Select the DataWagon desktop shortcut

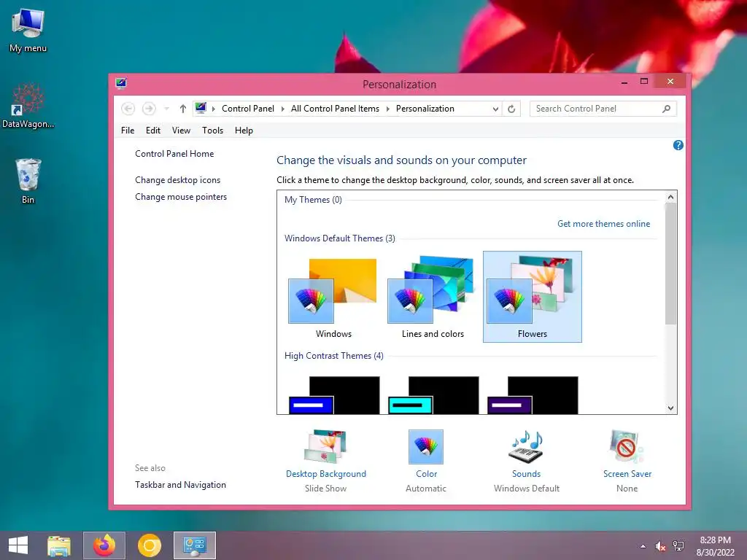28,106
